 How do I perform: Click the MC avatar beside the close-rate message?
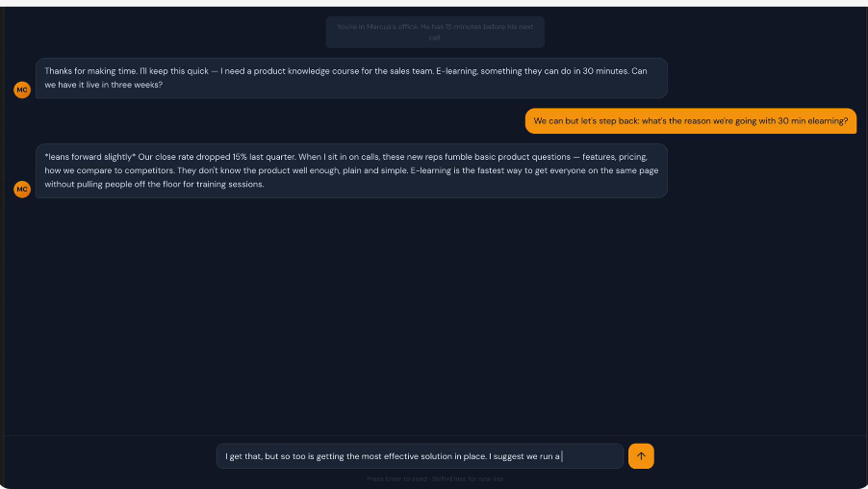(x=22, y=190)
